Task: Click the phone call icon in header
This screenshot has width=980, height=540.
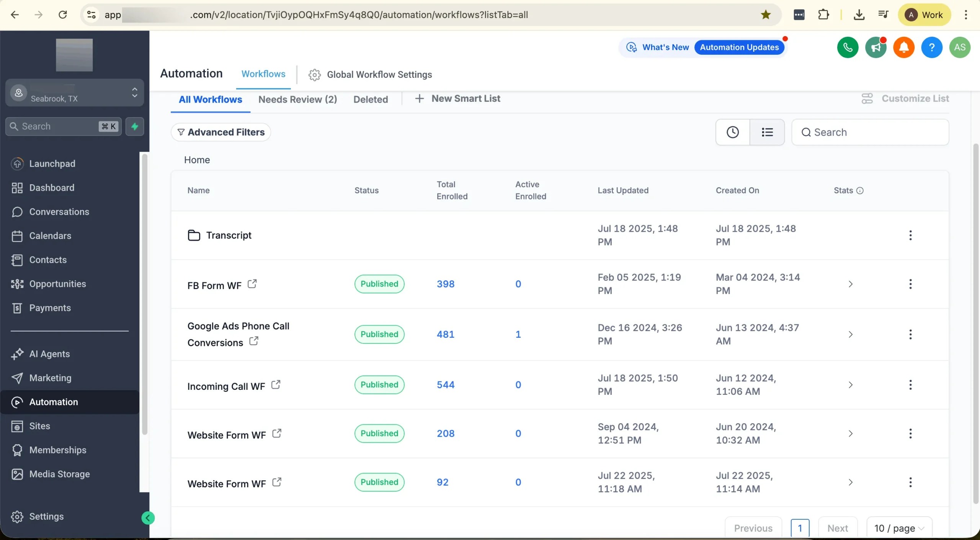Action: point(848,47)
